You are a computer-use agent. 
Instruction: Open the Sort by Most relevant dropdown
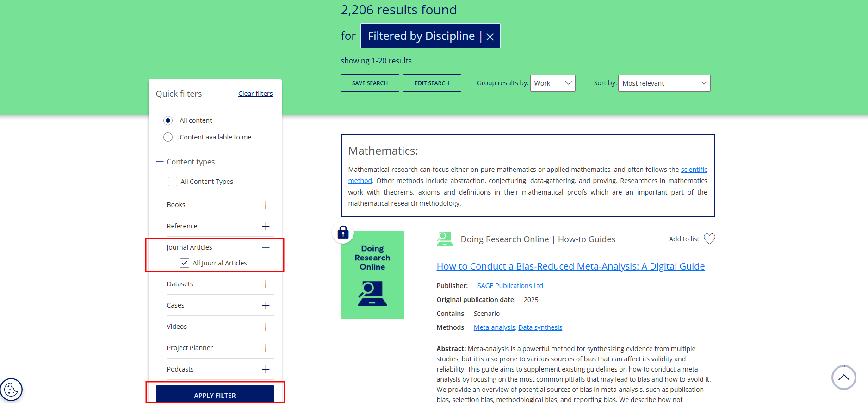[x=664, y=83]
